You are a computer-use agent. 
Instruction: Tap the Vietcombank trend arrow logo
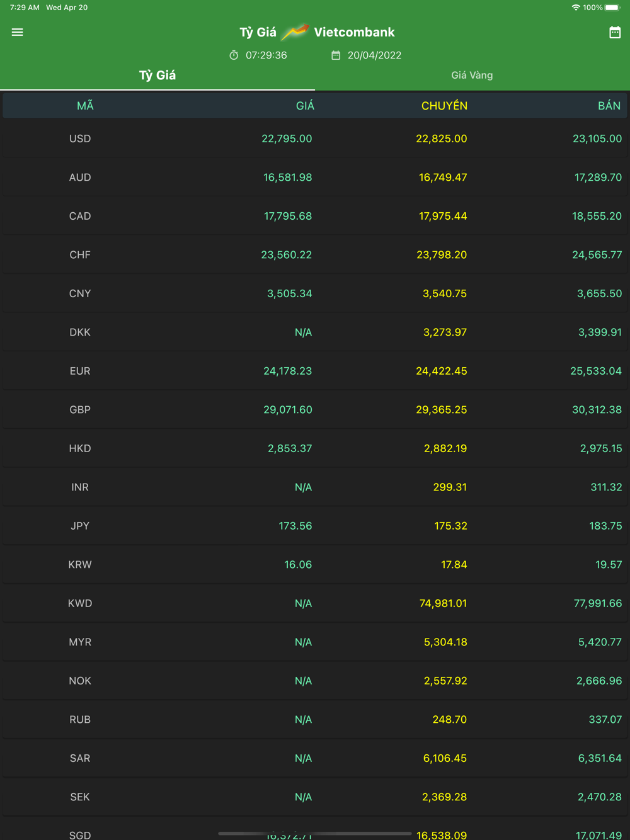click(x=295, y=31)
